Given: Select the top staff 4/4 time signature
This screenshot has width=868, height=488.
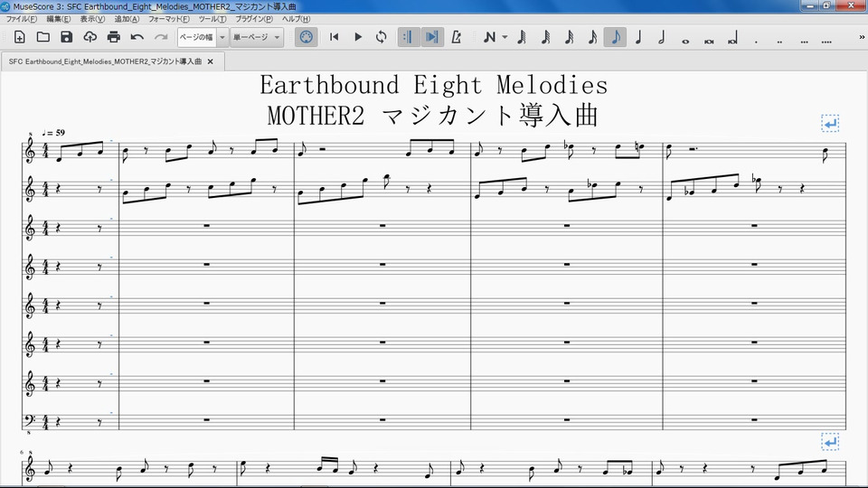Looking at the screenshot, I should click(x=45, y=151).
